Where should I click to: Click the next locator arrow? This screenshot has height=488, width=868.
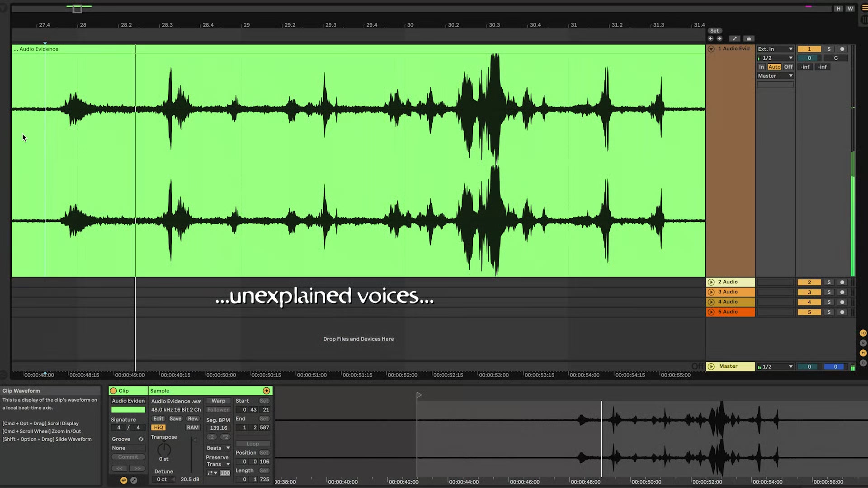pos(719,39)
